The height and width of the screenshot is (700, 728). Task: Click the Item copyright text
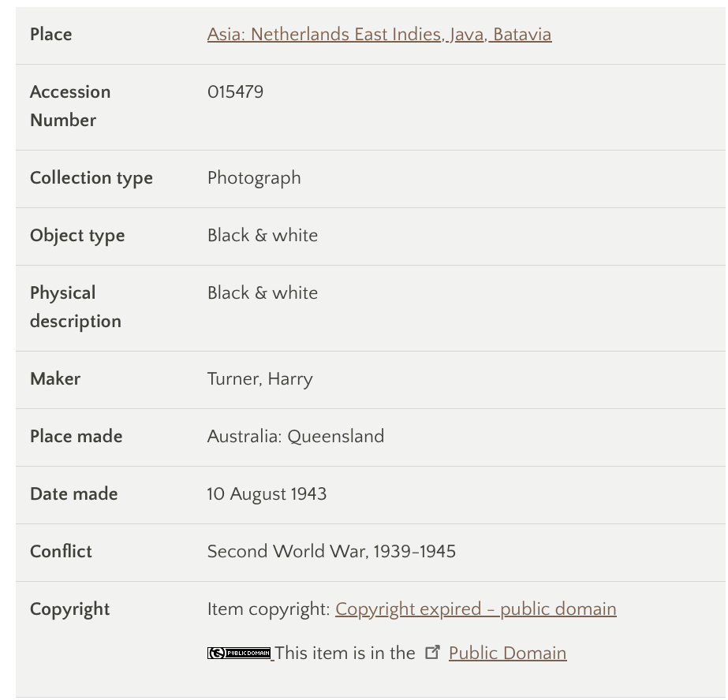269,609
